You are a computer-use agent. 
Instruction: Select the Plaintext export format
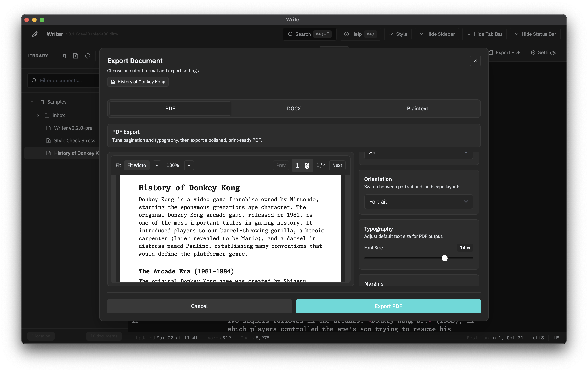(x=417, y=109)
